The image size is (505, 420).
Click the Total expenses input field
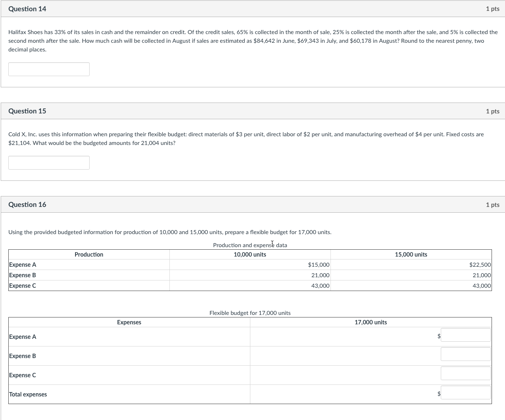point(465,393)
